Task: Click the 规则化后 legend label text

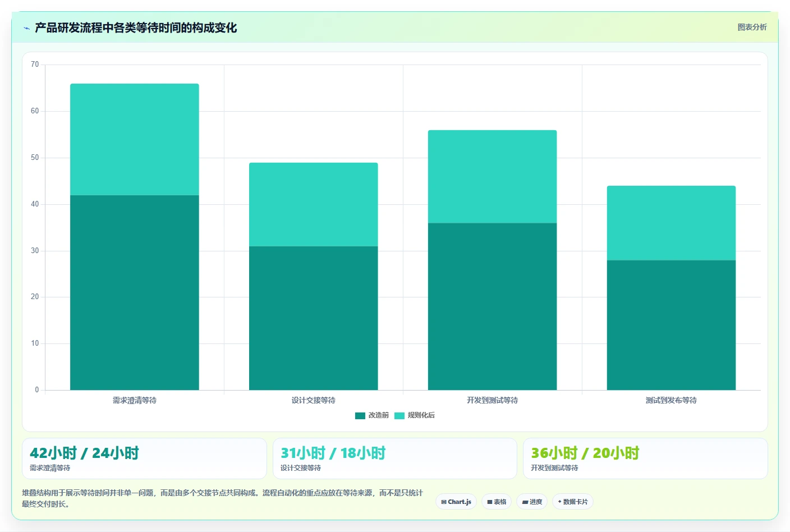Action: 421,415
